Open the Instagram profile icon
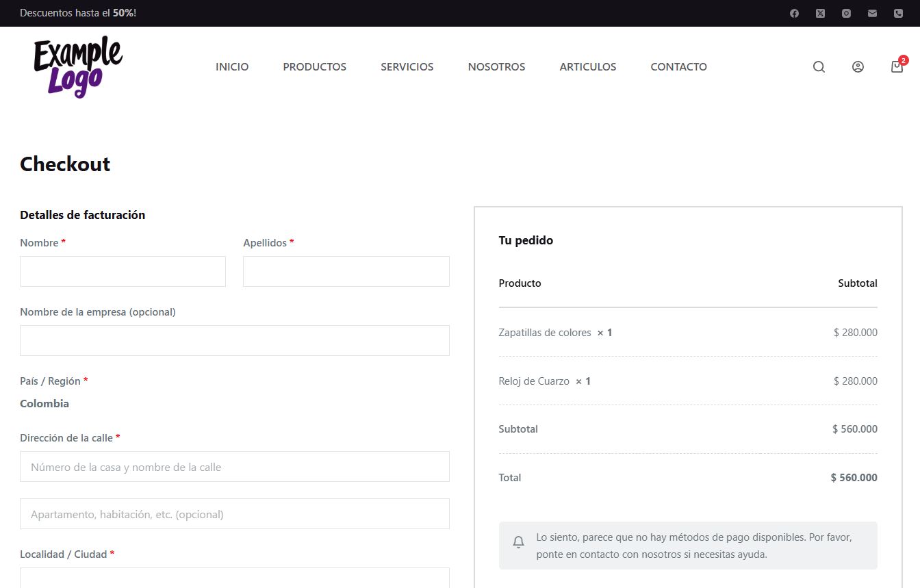This screenshot has height=588, width=920. [x=846, y=13]
